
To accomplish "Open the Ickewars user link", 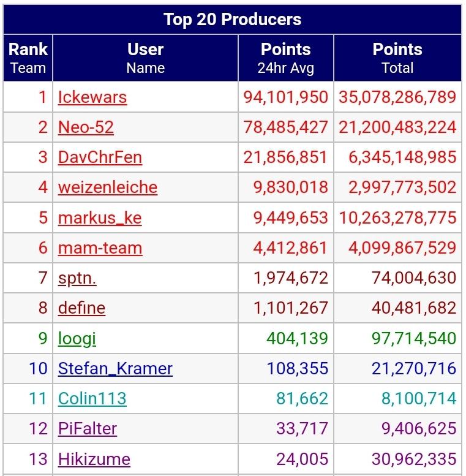I will 92,97.
